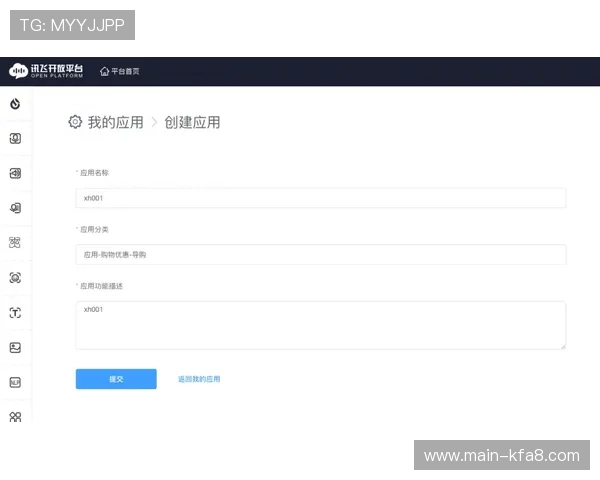Image resolution: width=600 pixels, height=480 pixels.
Task: Go to 平台首页 in the top bar
Action: (x=120, y=71)
